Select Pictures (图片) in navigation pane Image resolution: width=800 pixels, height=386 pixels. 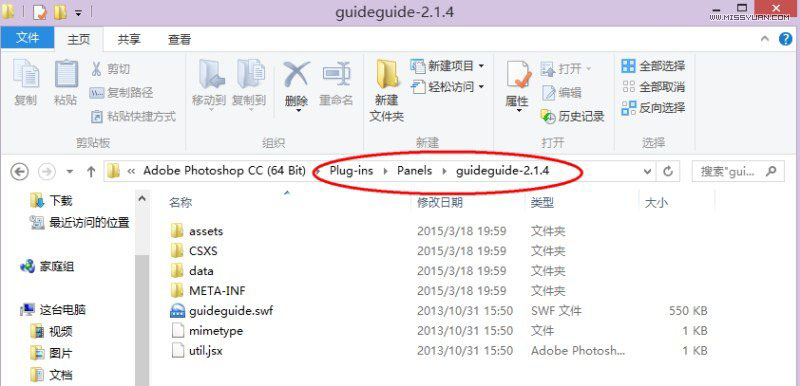(51, 353)
